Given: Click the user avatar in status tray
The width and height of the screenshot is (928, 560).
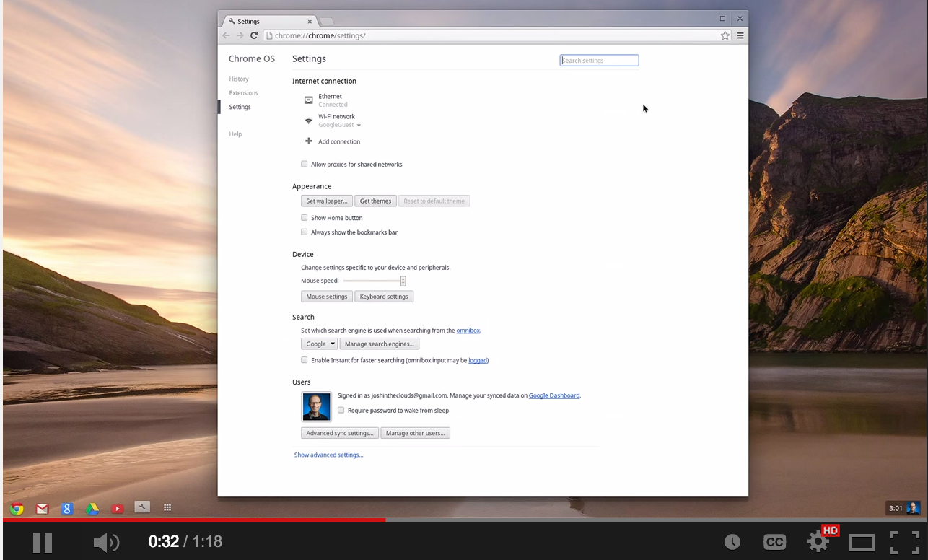Looking at the screenshot, I should coord(913,508).
